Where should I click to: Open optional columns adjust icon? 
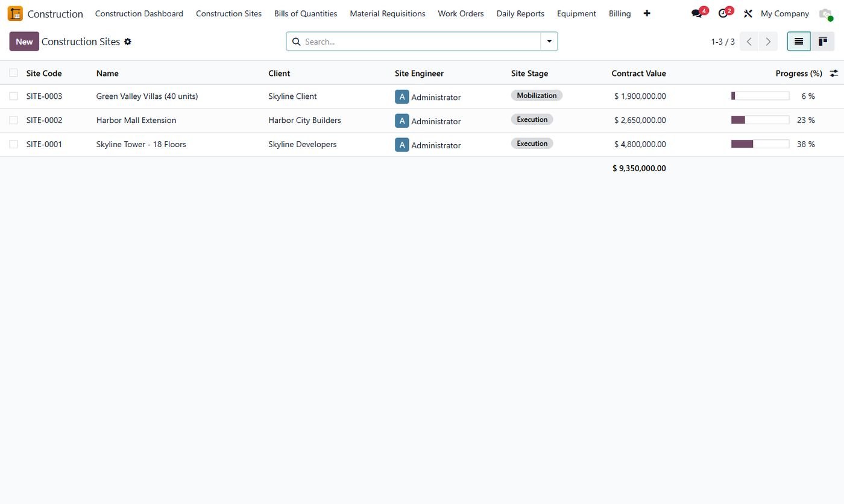(834, 73)
